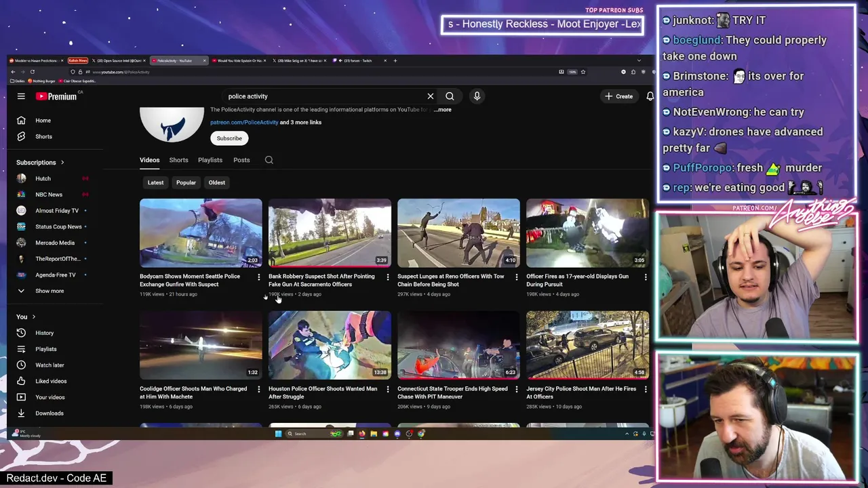Viewport: 868px width, 488px height.
Task: Show hidden system tray icons
Action: 627,434
